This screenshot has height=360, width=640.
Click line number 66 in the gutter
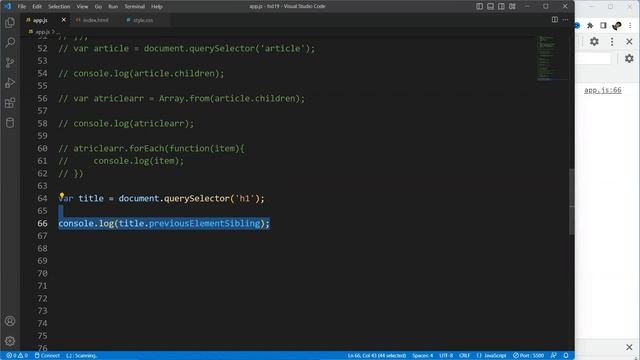point(42,223)
